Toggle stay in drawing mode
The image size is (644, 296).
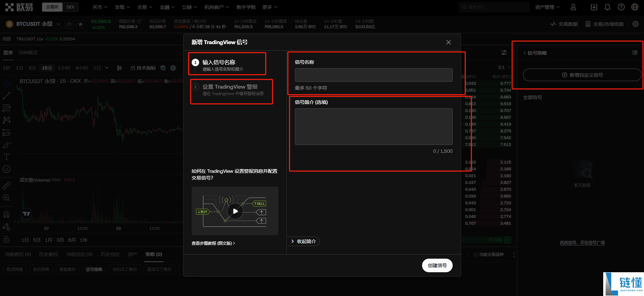pos(6,227)
